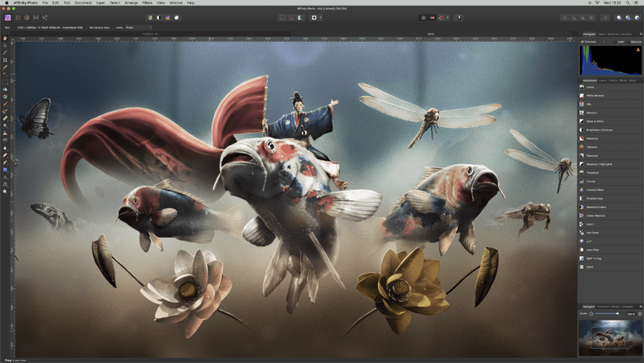Select the Photo persona icon

coord(7,17)
